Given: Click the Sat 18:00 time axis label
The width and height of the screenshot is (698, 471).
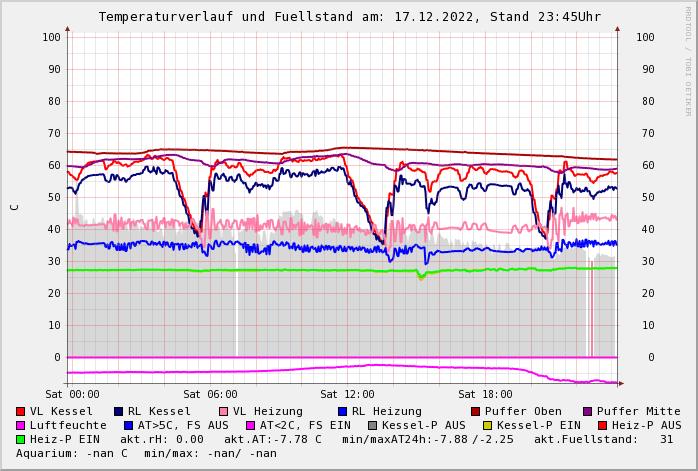Looking at the screenshot, I should (x=485, y=394).
